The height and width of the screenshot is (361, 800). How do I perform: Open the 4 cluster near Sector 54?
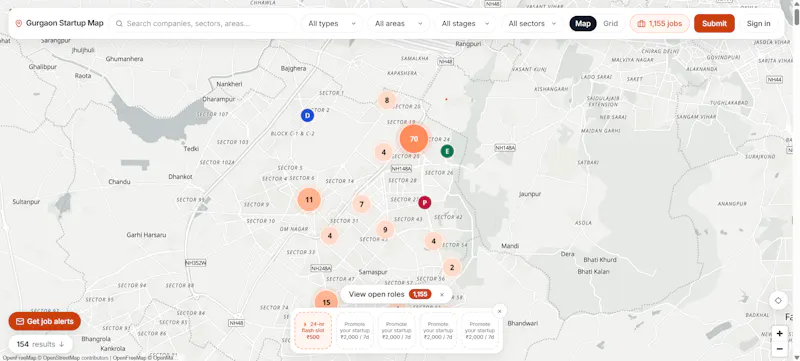point(433,241)
